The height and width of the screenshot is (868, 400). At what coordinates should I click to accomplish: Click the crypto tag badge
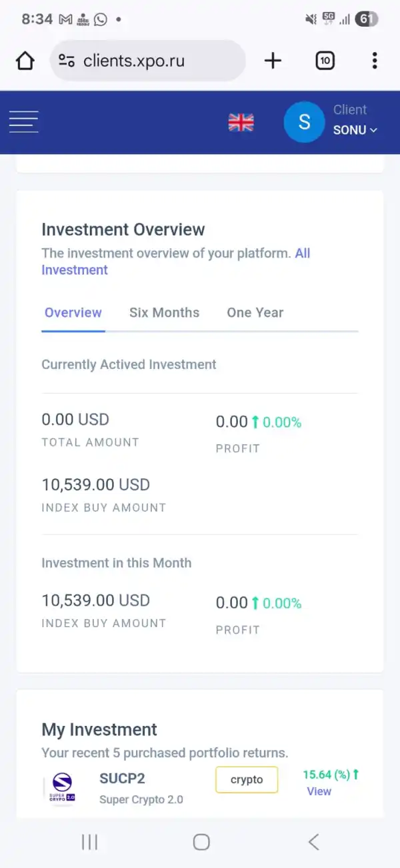click(247, 779)
